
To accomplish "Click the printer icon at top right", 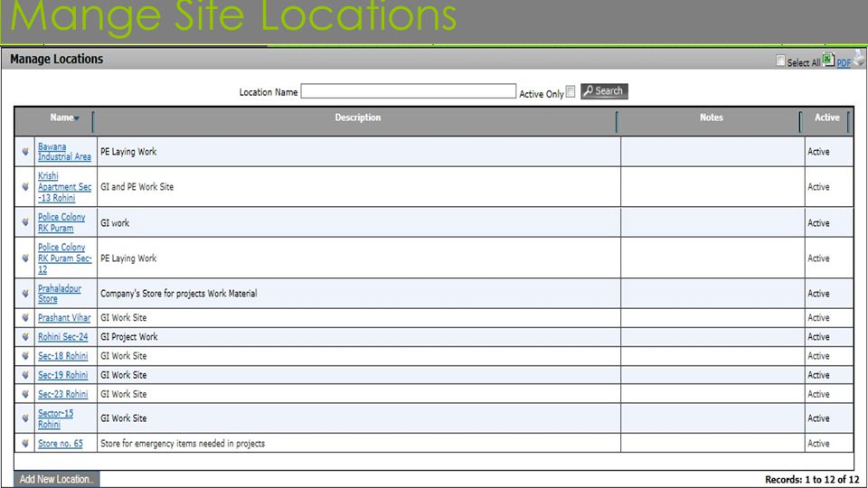I will click(859, 59).
